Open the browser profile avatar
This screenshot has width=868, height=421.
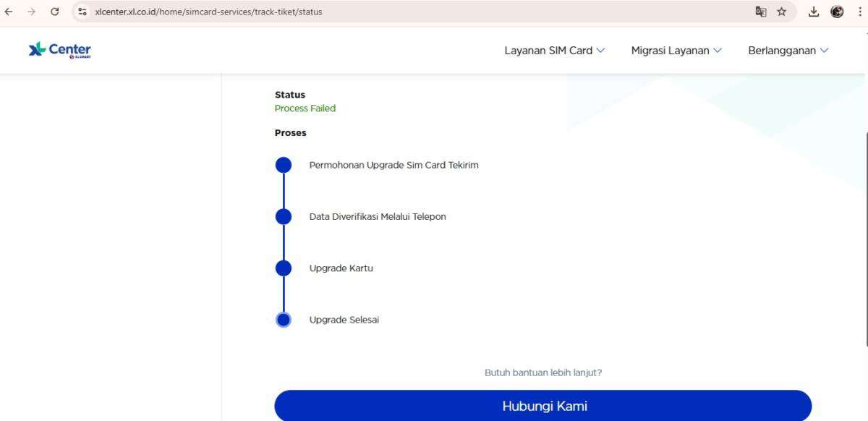pos(837,12)
